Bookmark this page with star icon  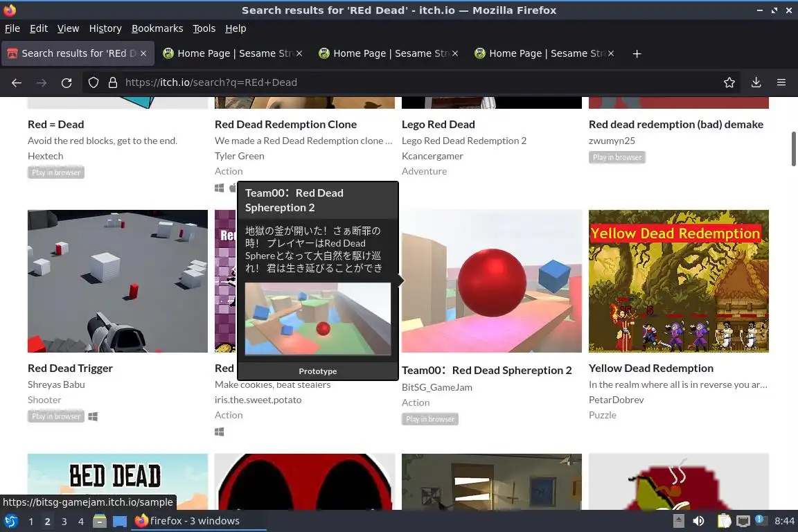tap(729, 82)
